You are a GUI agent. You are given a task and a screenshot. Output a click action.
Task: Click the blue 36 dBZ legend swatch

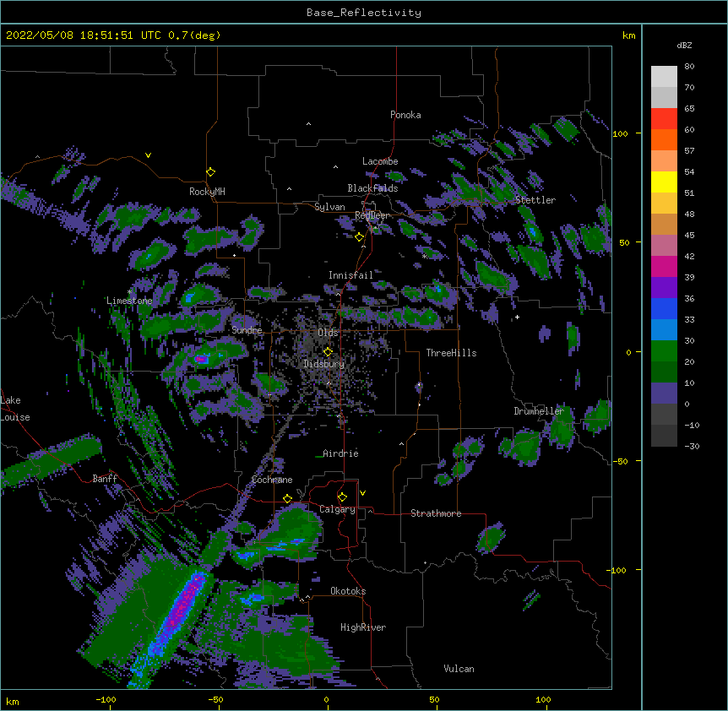(x=664, y=308)
